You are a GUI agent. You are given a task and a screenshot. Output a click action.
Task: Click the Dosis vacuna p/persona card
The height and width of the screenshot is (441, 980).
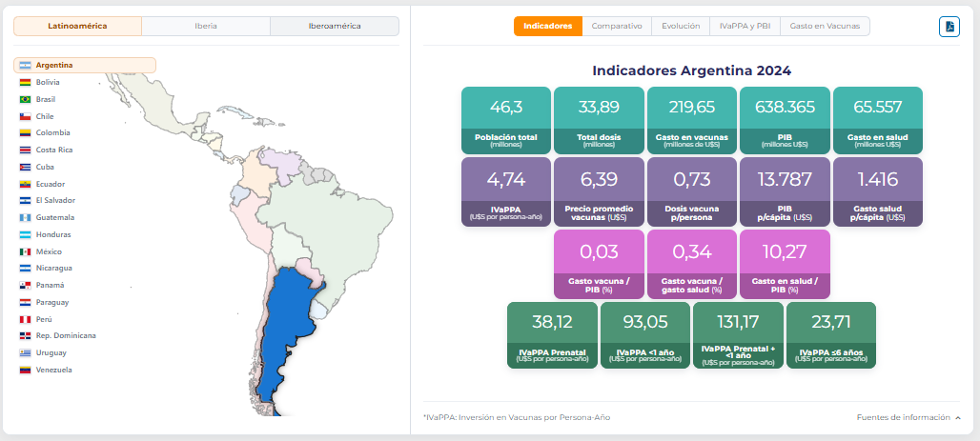[692, 191]
